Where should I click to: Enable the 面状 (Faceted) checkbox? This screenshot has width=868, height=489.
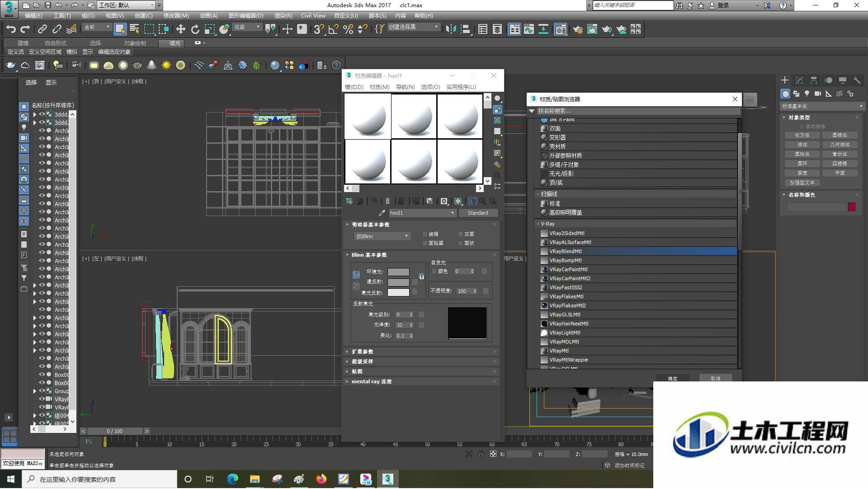click(461, 244)
